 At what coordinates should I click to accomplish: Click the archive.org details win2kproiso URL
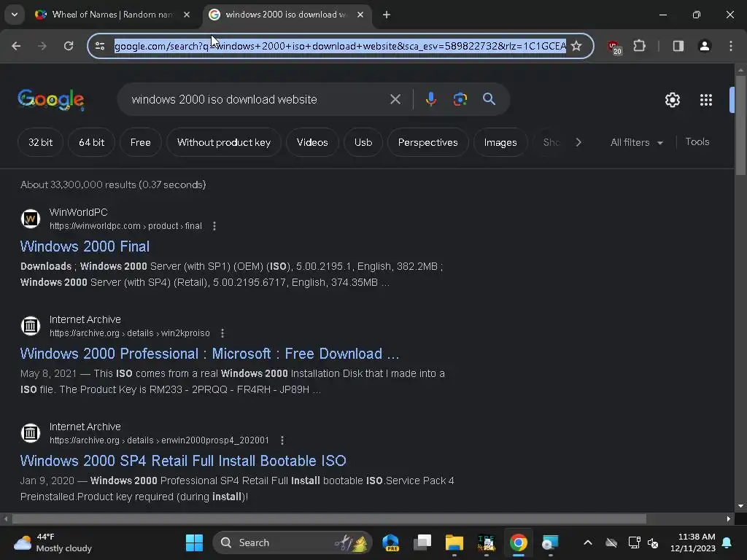pos(130,333)
